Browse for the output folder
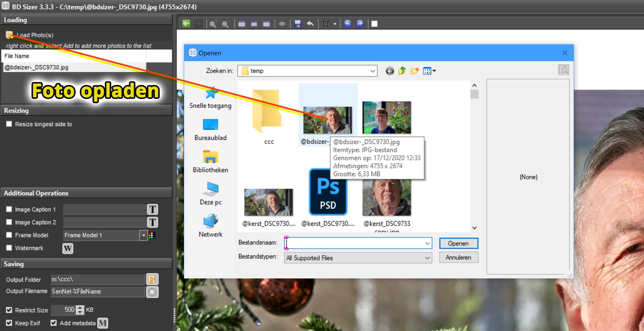The height and width of the screenshot is (331, 644). coord(152,279)
